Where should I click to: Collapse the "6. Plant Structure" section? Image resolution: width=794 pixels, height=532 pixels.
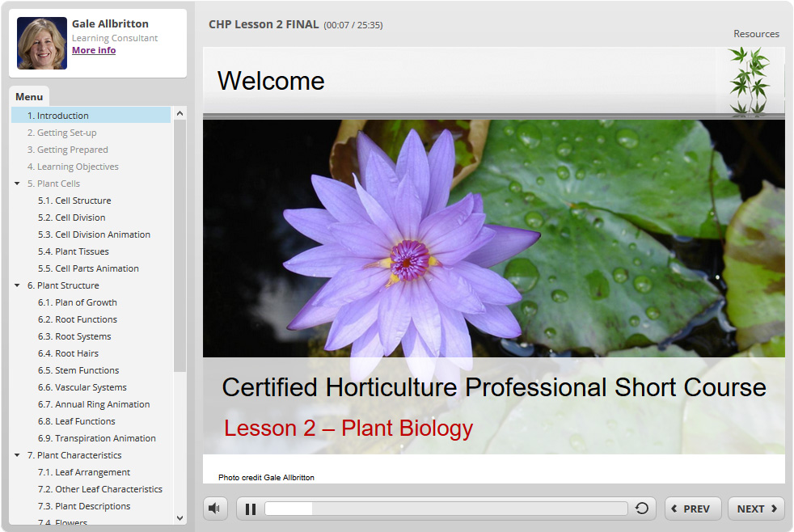pyautogui.click(x=18, y=285)
